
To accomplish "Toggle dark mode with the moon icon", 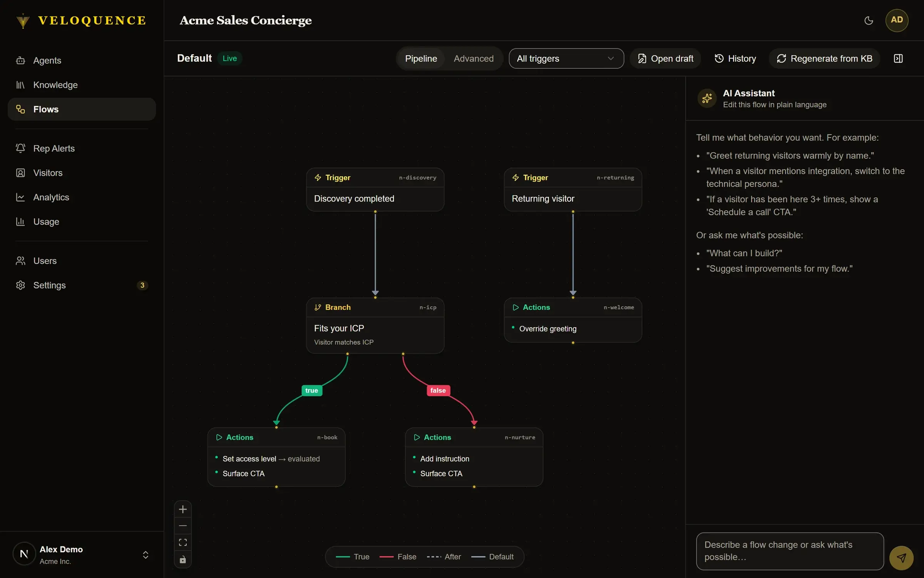I will (869, 20).
